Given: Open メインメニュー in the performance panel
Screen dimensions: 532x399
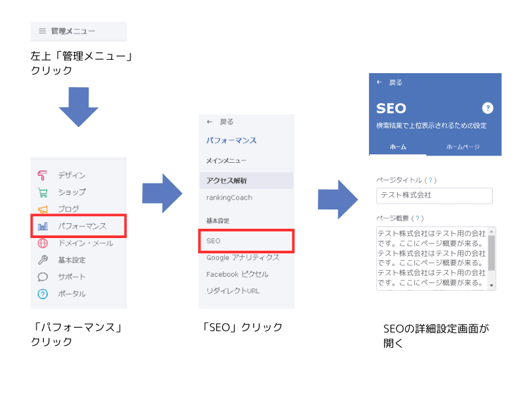Looking at the screenshot, I should 223,160.
